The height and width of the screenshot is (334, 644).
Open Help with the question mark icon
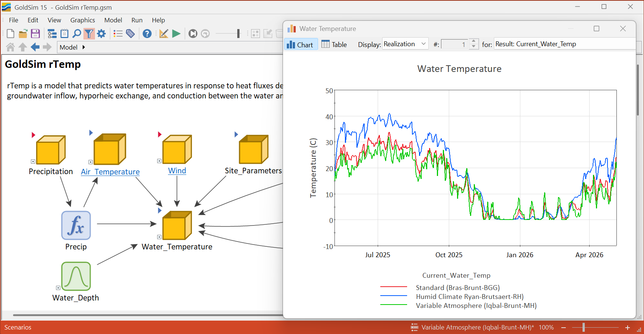(x=147, y=34)
